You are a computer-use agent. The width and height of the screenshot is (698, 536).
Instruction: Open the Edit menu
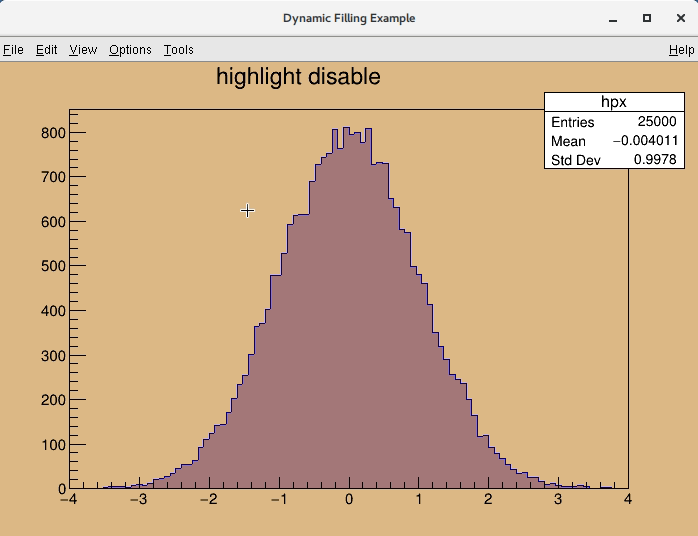(47, 50)
